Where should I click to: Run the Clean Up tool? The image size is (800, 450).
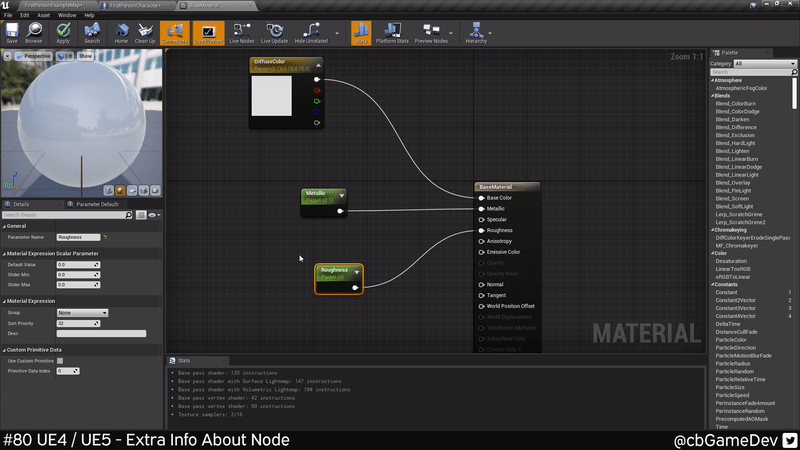pos(146,33)
